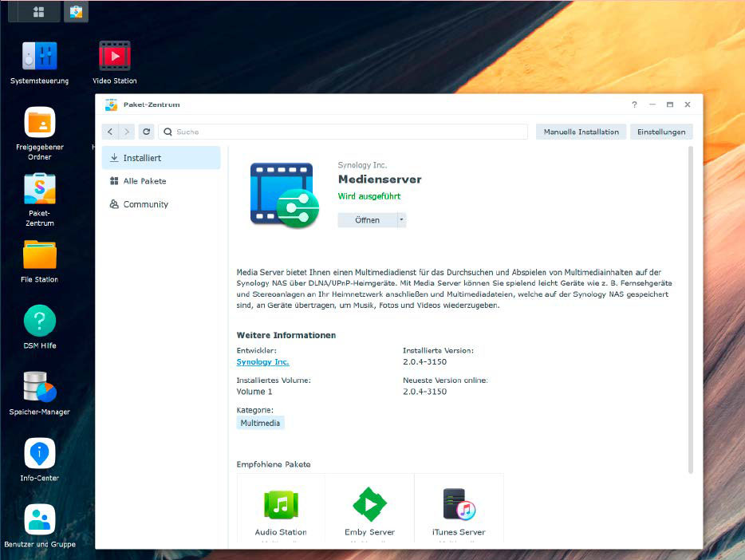Minimize the Paket-Zentrum window
Screen dimensions: 745x560
point(652,105)
